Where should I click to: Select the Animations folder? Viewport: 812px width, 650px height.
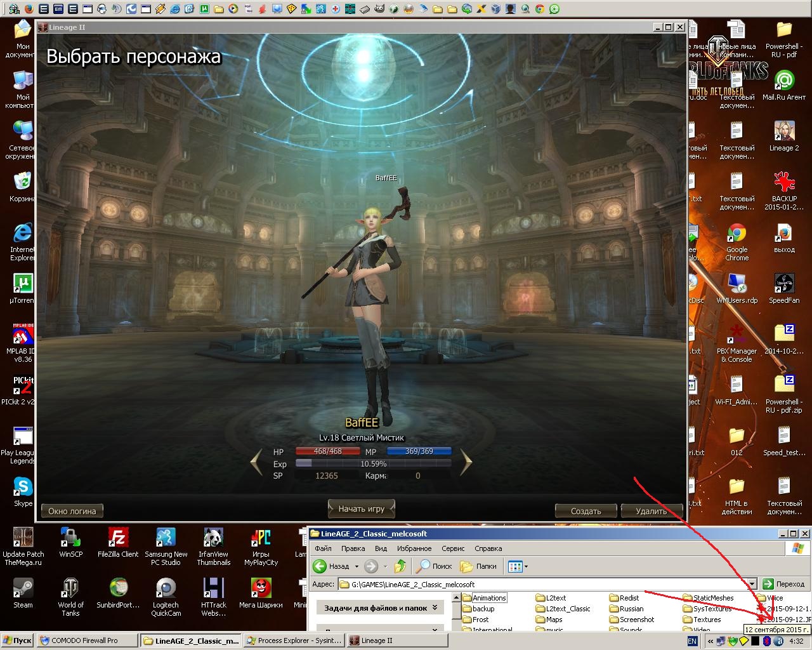point(484,598)
